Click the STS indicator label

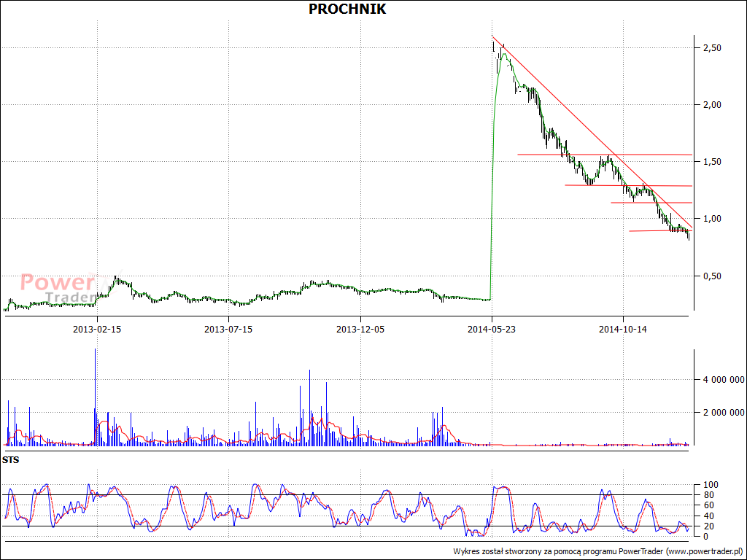point(10,460)
